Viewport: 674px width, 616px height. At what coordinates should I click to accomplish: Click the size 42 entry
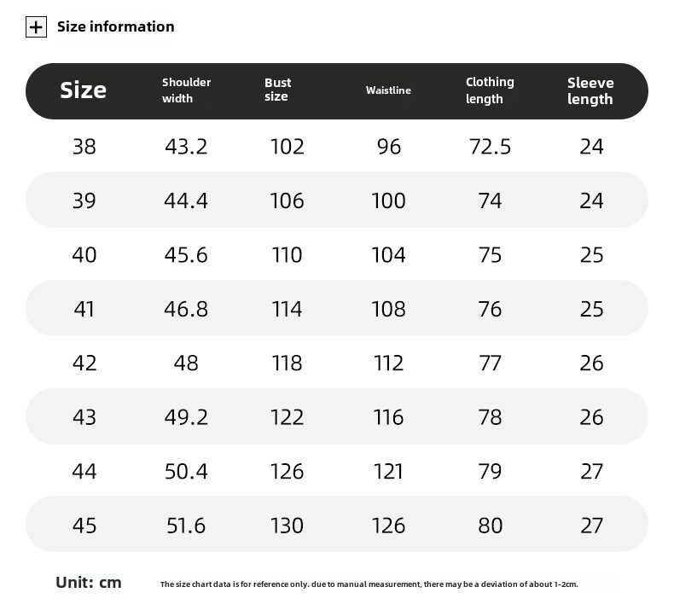click(x=84, y=363)
